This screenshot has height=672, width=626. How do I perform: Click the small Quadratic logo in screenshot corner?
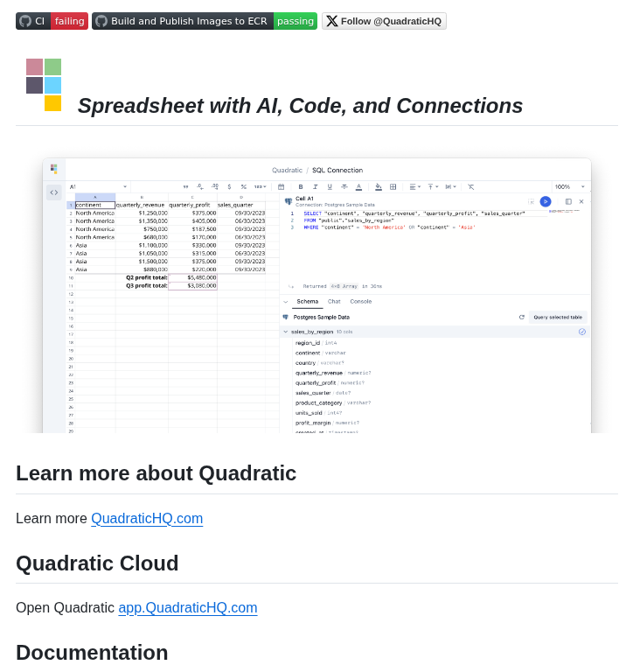coord(54,169)
